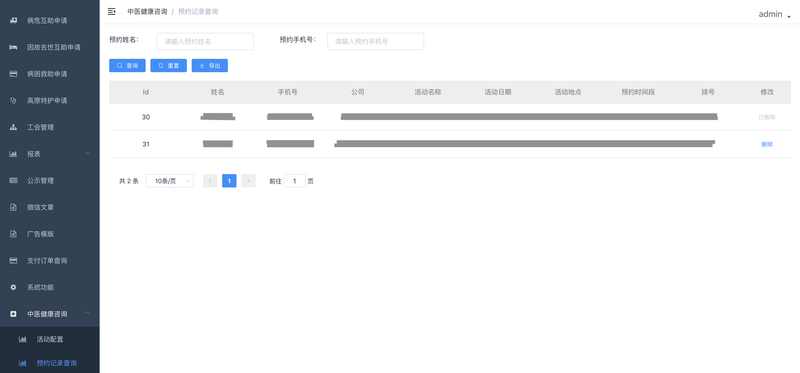The image size is (800, 373).
Task: Click the 修改 column header
Action: click(x=767, y=92)
